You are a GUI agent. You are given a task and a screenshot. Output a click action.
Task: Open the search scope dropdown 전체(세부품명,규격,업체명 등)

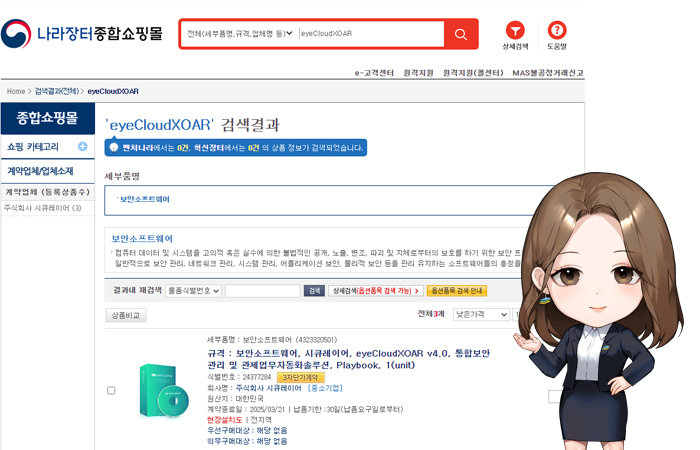pyautogui.click(x=240, y=33)
